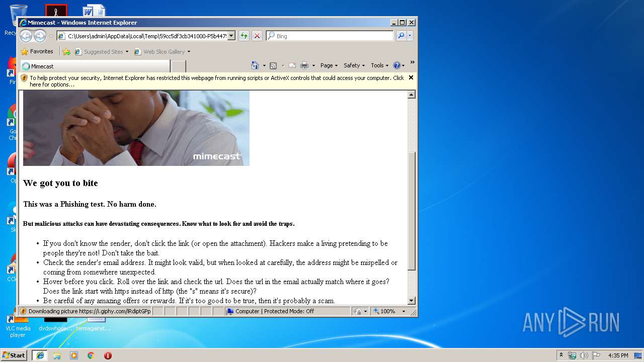The width and height of the screenshot is (644, 362).
Task: Click the Mimecast header image
Action: click(x=136, y=128)
